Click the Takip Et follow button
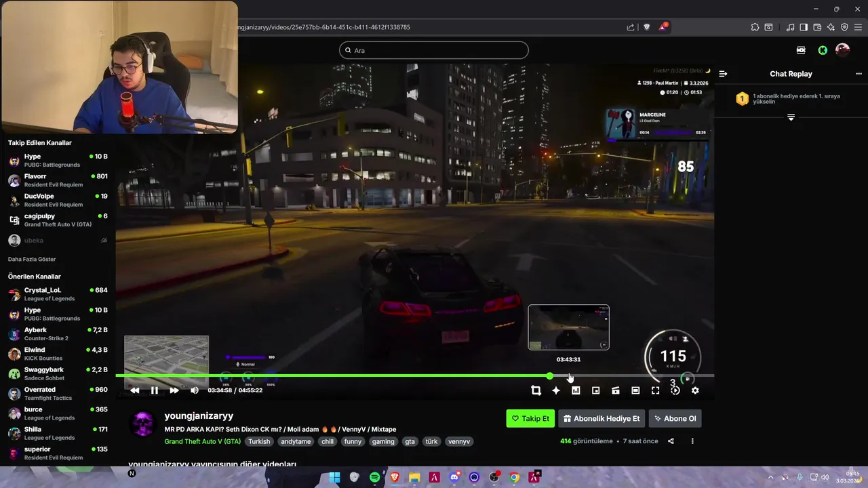 [x=530, y=418]
